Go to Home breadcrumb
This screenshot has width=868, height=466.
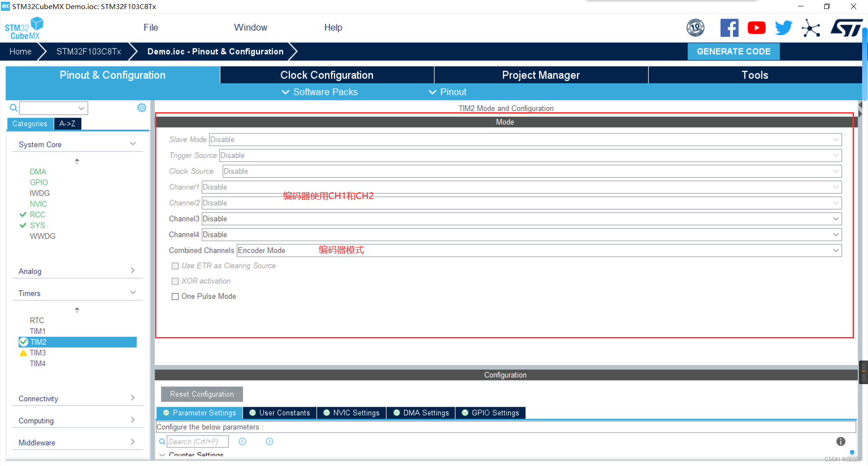(20, 52)
